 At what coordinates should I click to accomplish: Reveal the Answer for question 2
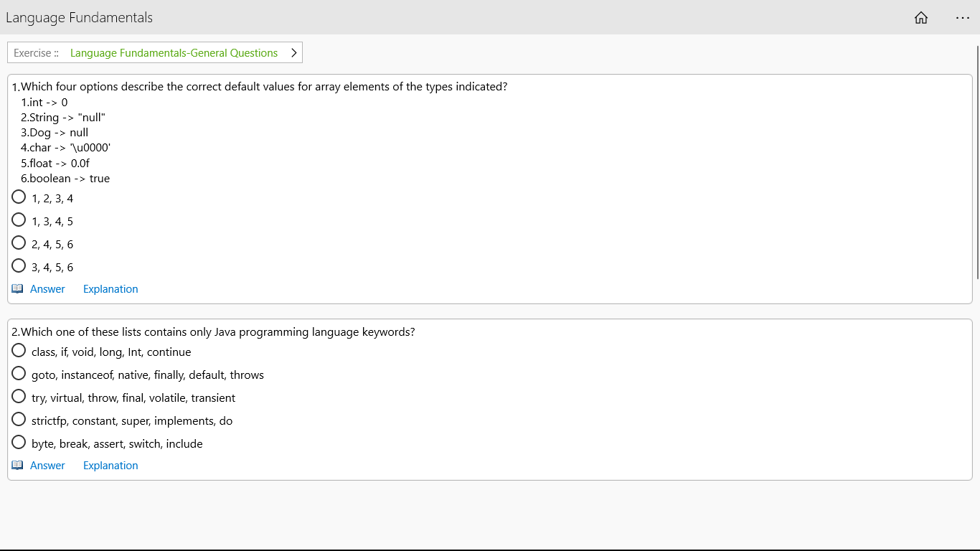(47, 466)
